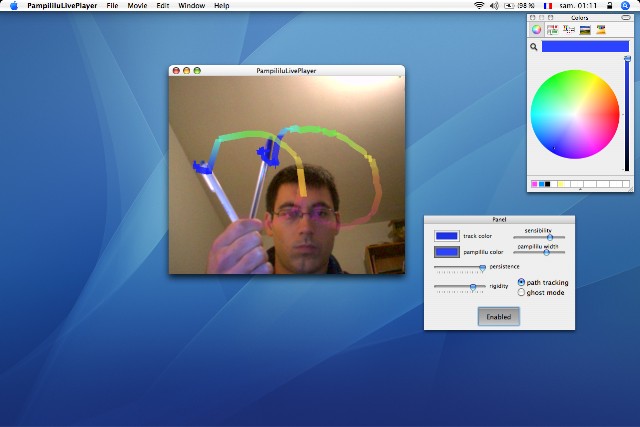The width and height of the screenshot is (640, 427).
Task: Switch to the Color Palettes picker
Action: click(x=569, y=29)
